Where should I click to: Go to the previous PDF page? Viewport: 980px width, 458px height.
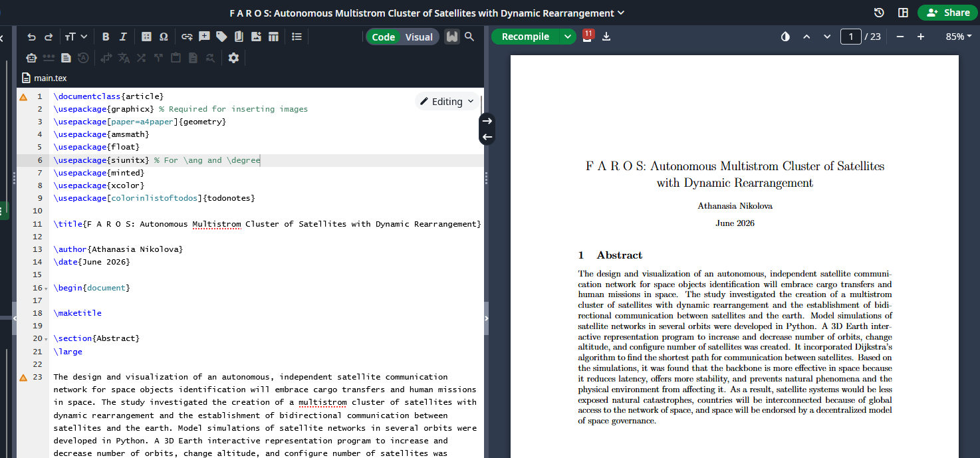pos(806,37)
